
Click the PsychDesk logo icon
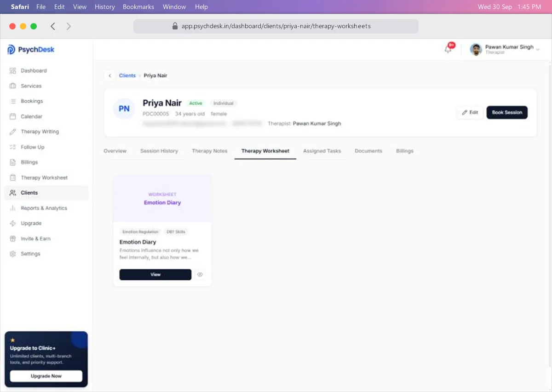(x=11, y=50)
